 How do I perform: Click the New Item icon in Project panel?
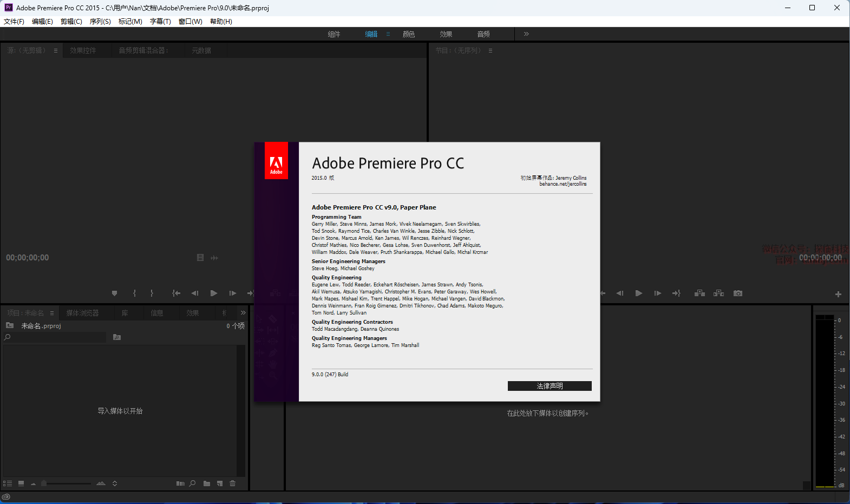(220, 483)
